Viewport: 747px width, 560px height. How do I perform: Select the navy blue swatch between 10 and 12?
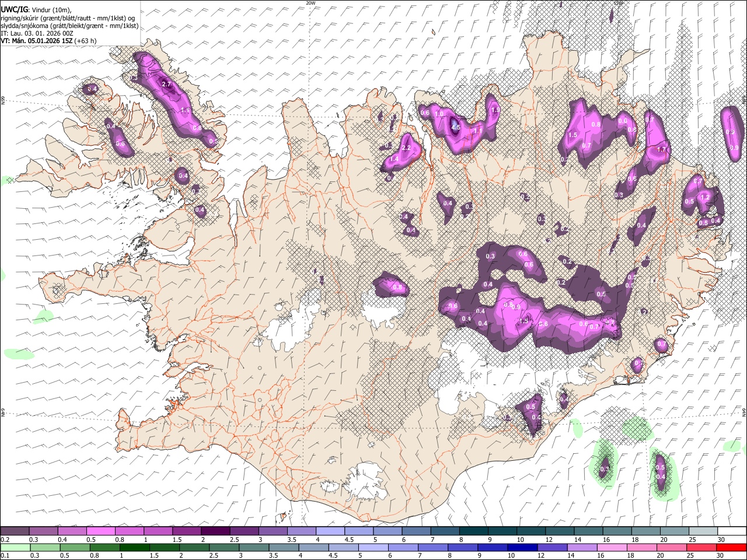coord(522,547)
